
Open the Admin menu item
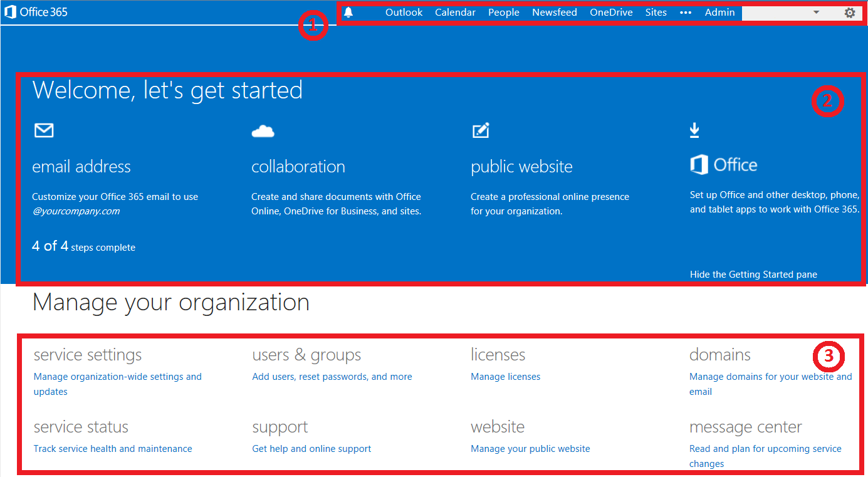point(719,13)
